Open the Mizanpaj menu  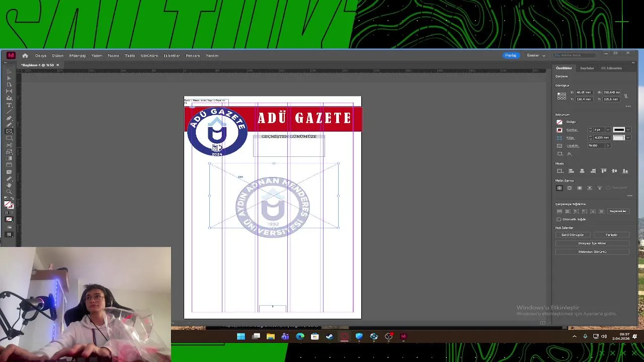[77, 55]
